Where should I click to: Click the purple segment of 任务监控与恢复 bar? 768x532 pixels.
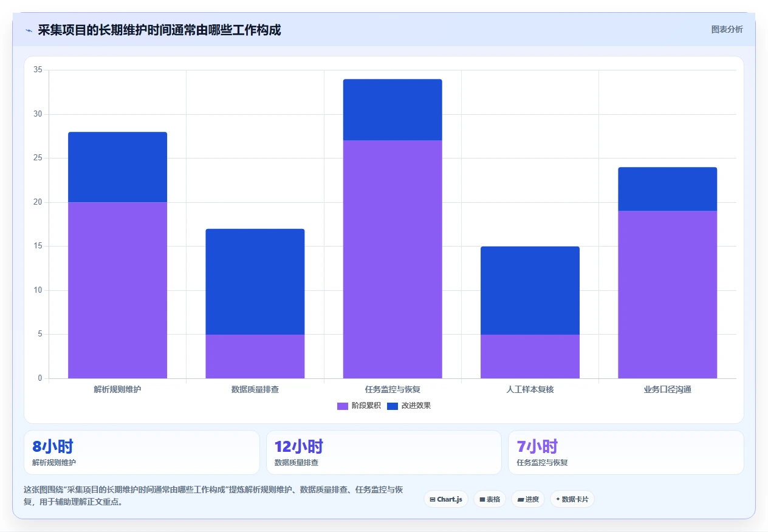(393, 259)
